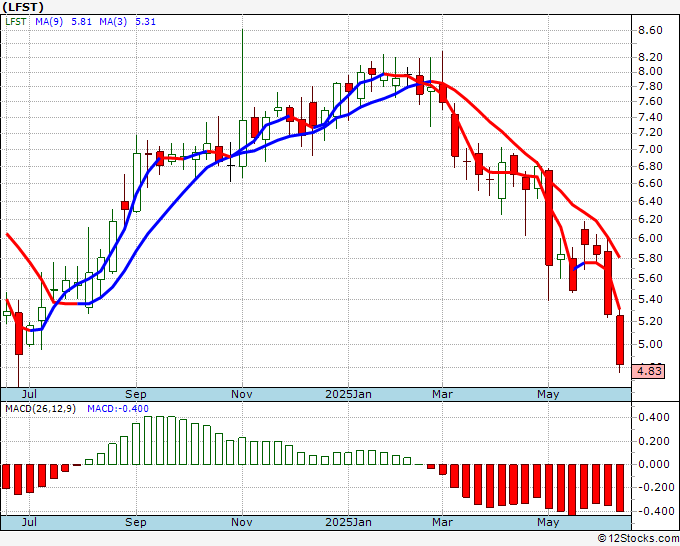Click the 7.40 price axis label

point(650,117)
